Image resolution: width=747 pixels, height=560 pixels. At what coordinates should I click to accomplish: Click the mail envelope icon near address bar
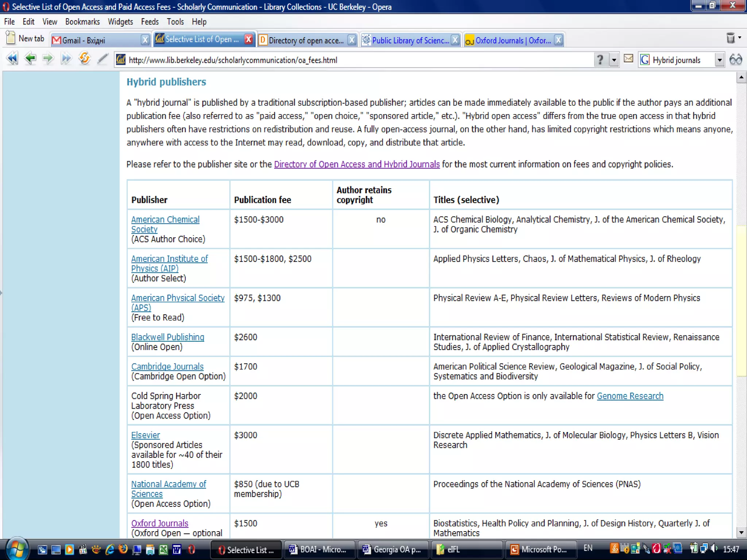628,59
